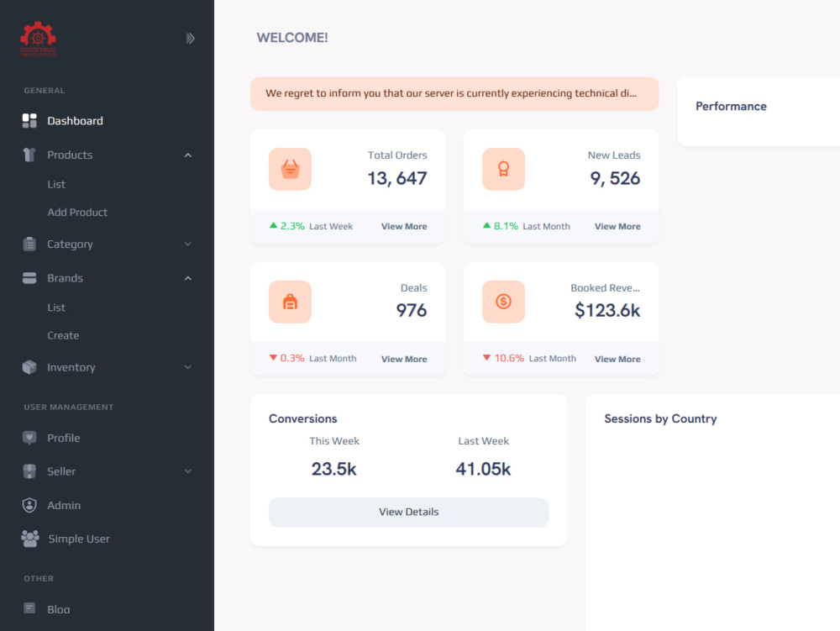This screenshot has height=631, width=840.
Task: View More on Booked Revenue card
Action: tap(617, 359)
